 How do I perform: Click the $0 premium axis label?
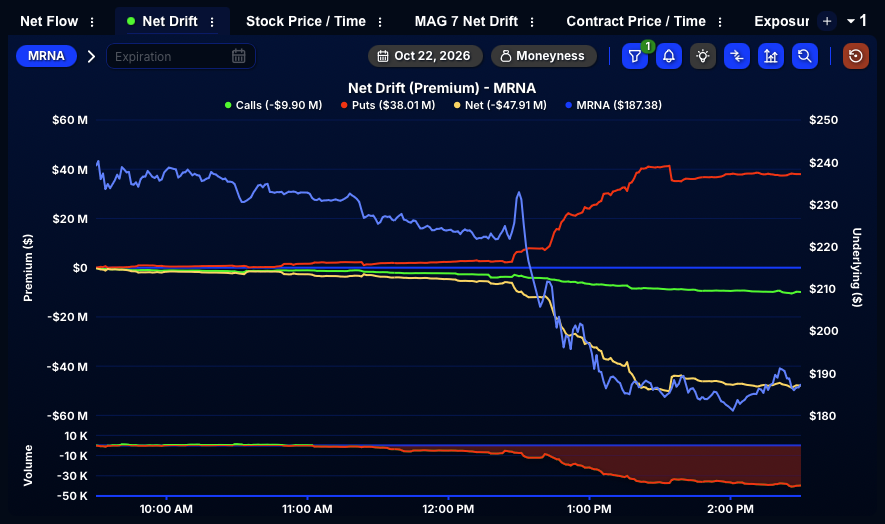(80, 268)
